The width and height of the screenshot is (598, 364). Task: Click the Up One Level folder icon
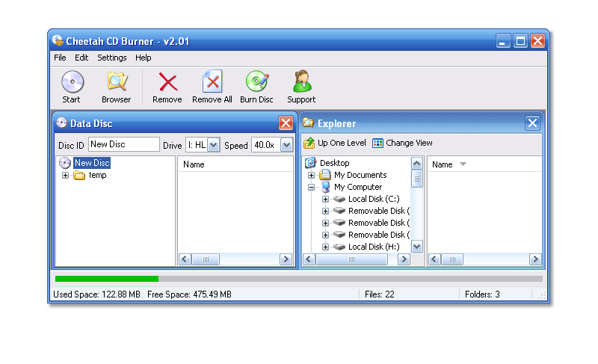[309, 143]
